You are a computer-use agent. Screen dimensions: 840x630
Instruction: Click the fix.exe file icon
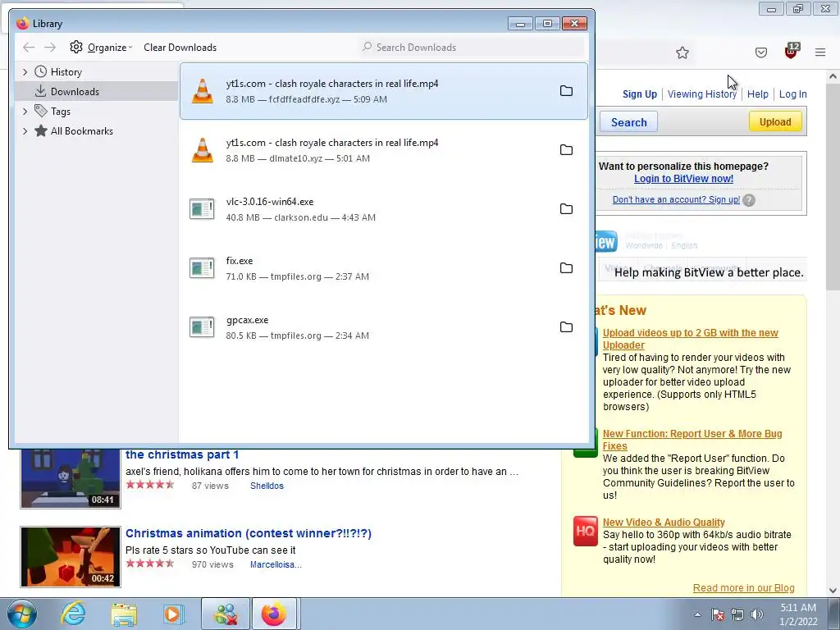[x=202, y=268]
